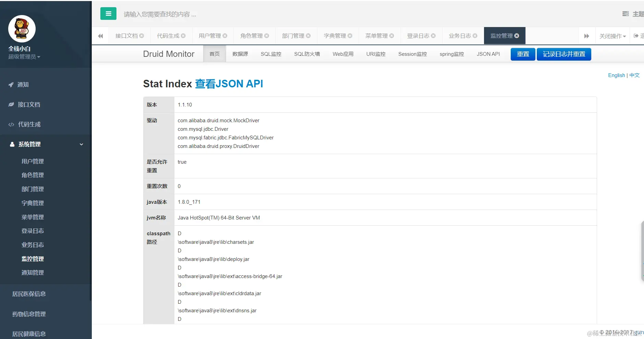Collapse the 系统管理 sidebar section

coord(46,144)
